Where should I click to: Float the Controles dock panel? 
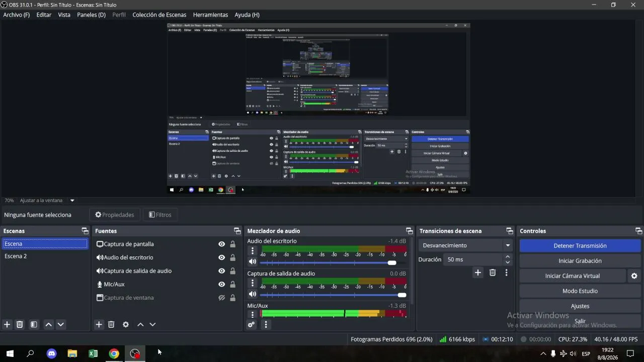point(639,231)
